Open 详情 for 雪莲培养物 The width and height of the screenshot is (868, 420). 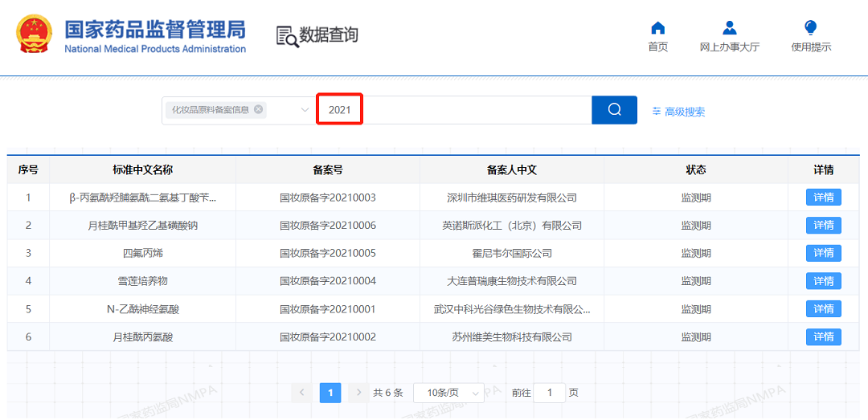click(x=823, y=281)
